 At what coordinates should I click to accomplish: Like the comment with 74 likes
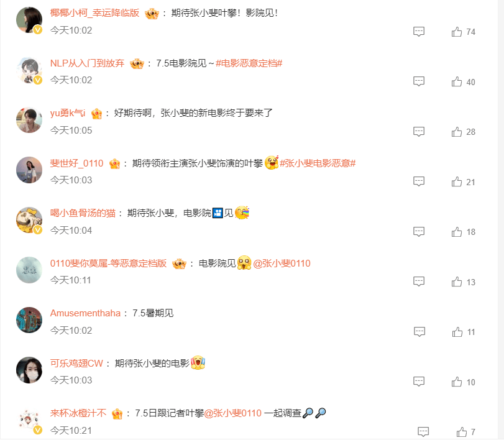tap(456, 32)
